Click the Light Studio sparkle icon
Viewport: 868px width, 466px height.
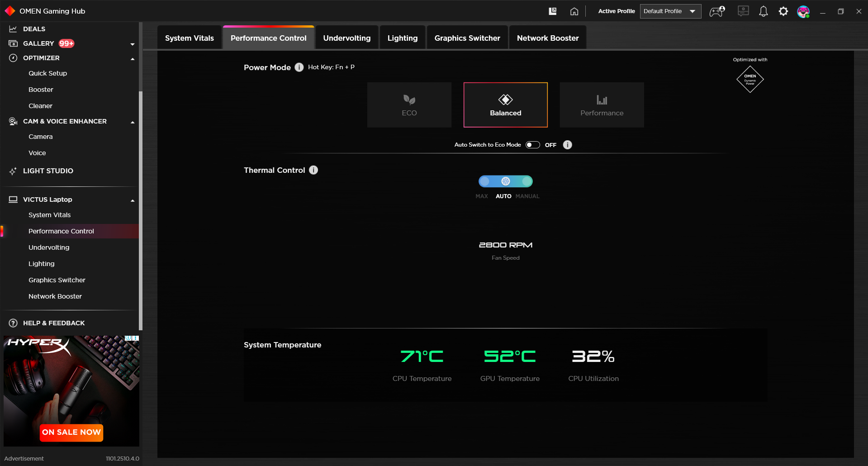click(x=13, y=171)
